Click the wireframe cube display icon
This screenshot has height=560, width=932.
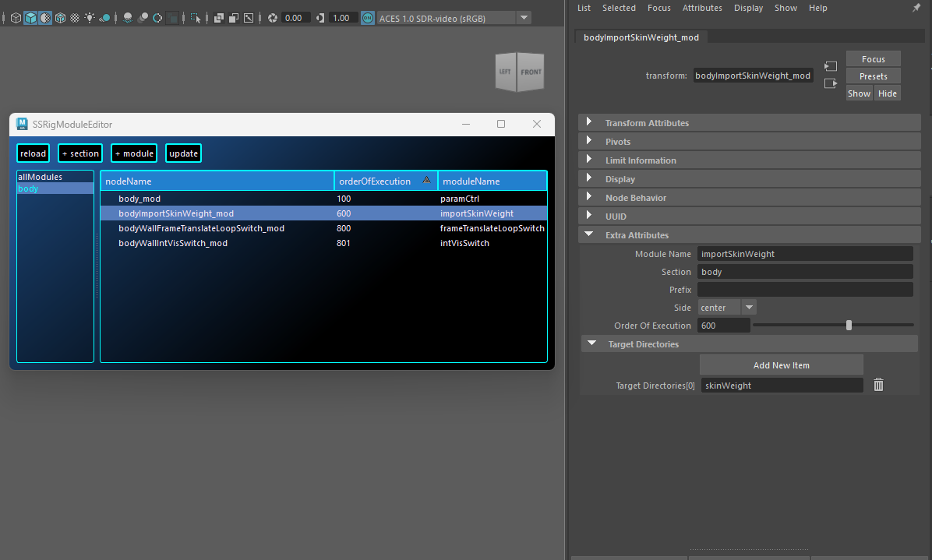[16, 17]
